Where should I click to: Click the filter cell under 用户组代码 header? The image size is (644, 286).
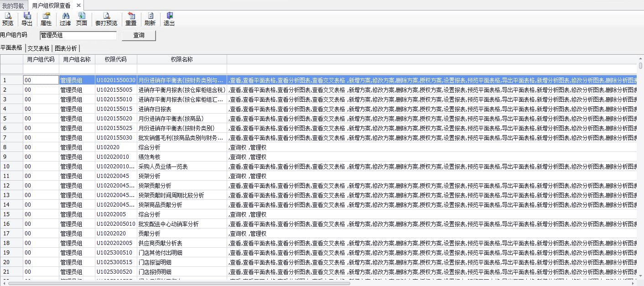(41, 69)
